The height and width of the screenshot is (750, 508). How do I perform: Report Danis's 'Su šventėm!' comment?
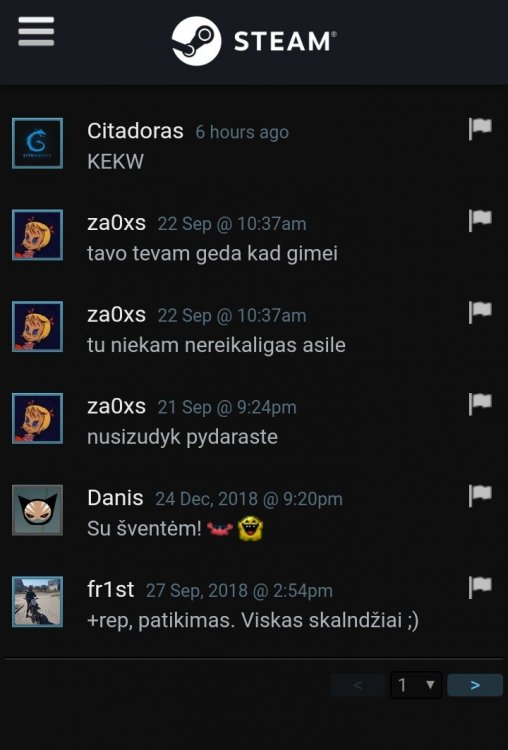click(480, 496)
